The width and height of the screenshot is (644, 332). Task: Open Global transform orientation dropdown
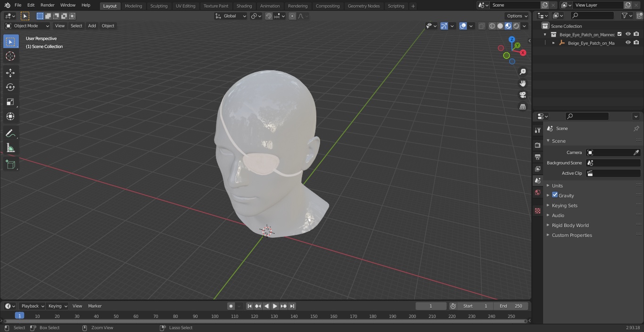pyautogui.click(x=231, y=16)
